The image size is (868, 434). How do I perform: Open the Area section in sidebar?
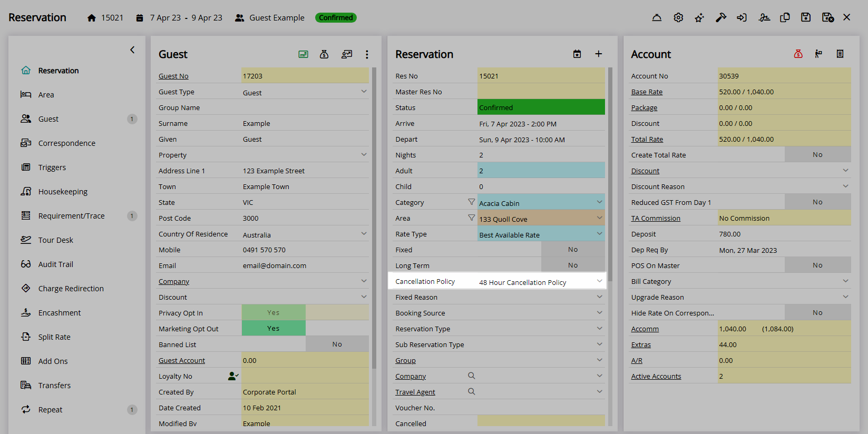[46, 95]
